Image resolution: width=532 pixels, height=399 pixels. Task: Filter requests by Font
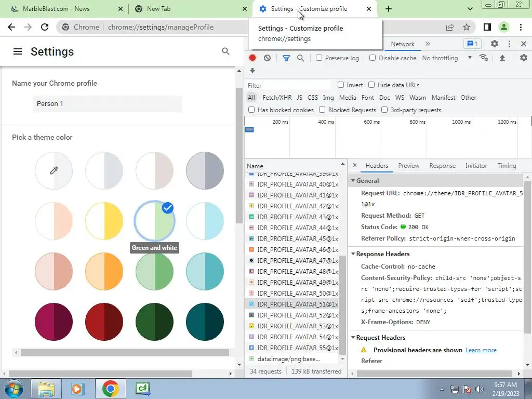click(x=367, y=97)
